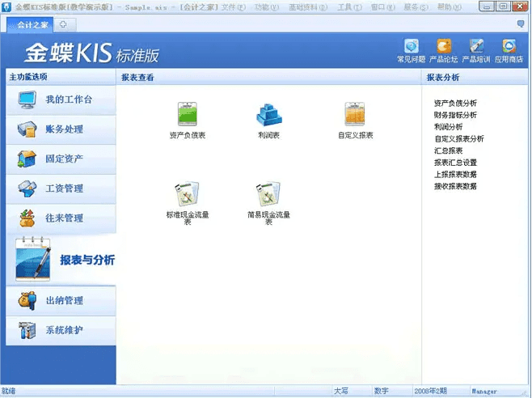Open the 文件 menu

click(234, 7)
